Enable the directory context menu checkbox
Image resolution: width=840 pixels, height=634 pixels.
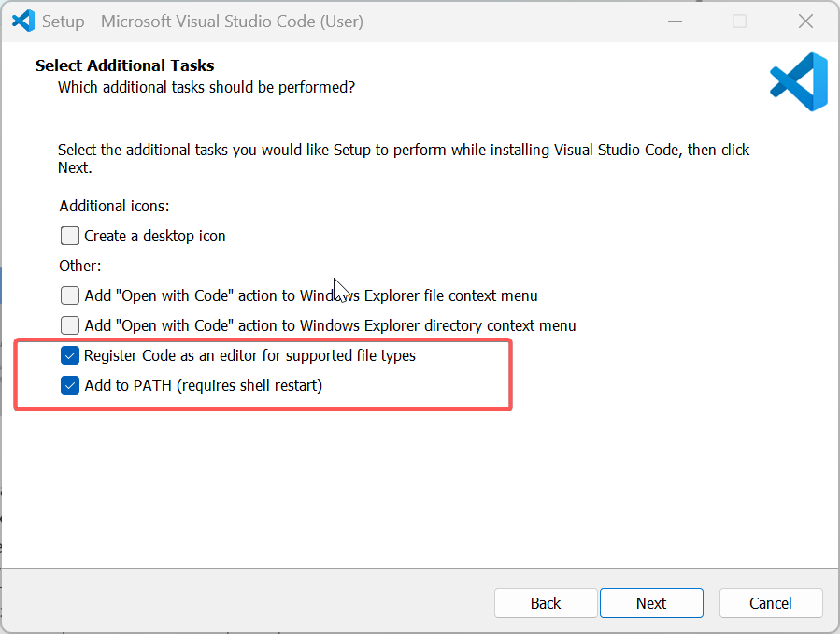click(x=70, y=325)
